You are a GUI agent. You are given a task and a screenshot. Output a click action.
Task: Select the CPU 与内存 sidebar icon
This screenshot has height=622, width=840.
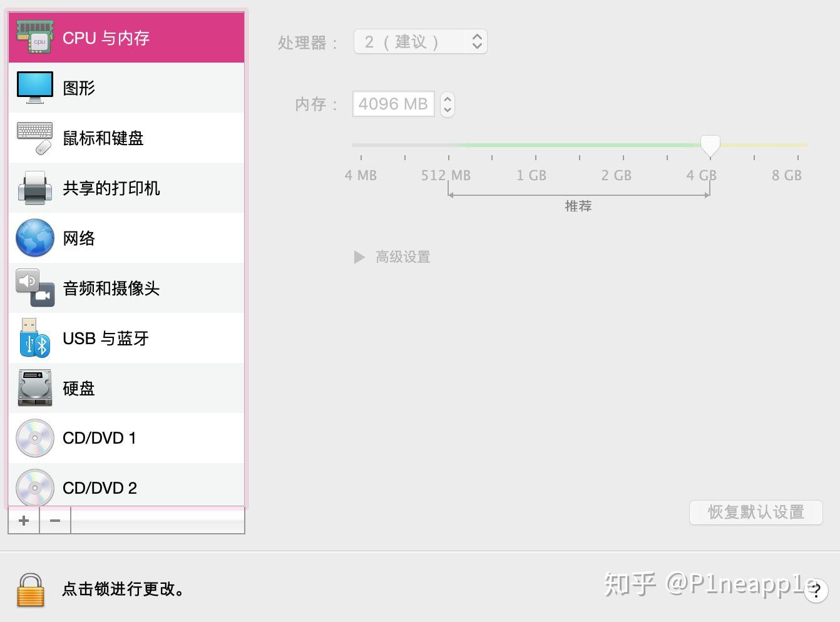click(34, 38)
